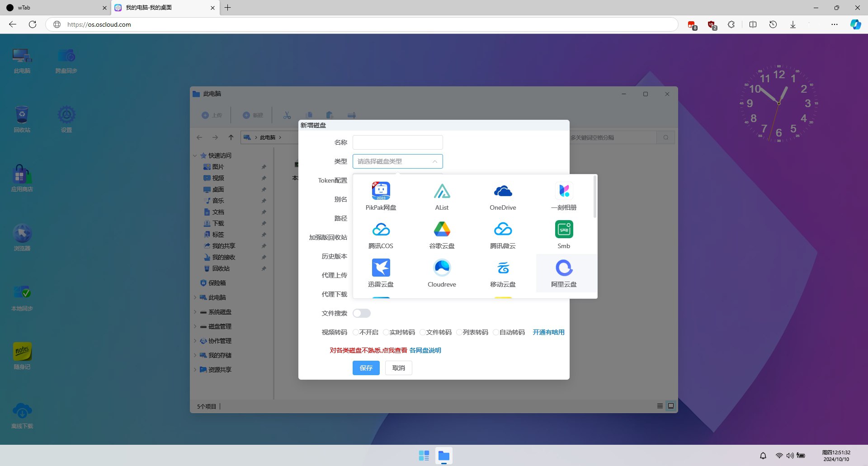This screenshot has height=466, width=868.
Task: Click the disk type list scrollbar
Action: [595, 197]
